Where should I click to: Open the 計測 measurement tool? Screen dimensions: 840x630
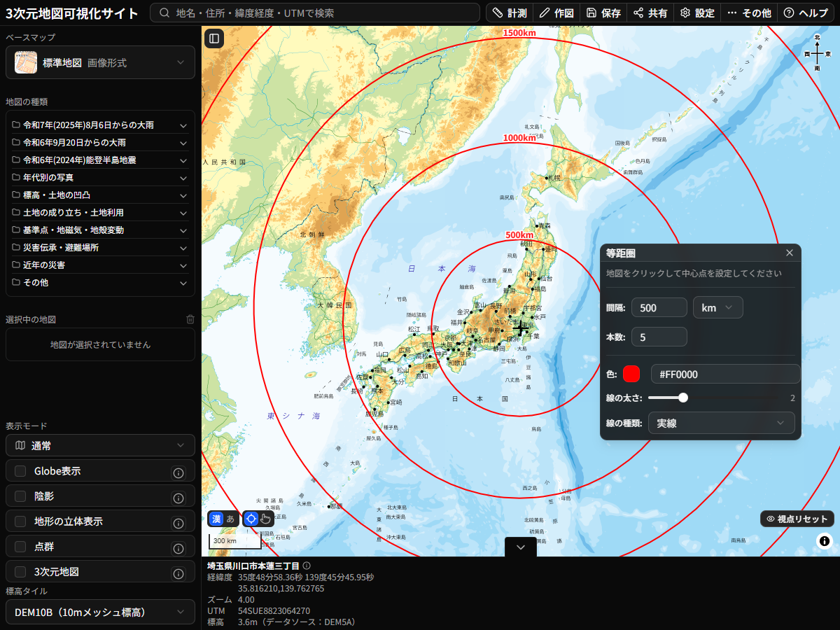510,13
